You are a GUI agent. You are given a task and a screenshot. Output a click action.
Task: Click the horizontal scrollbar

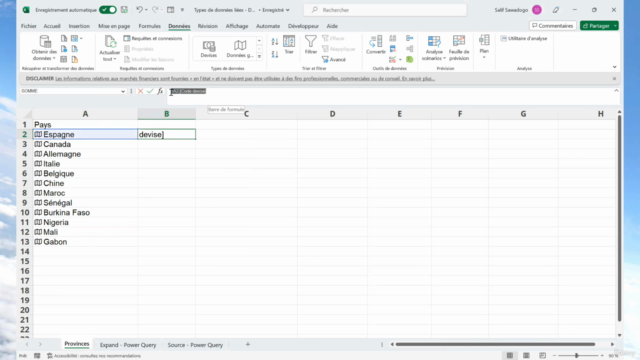click(495, 344)
